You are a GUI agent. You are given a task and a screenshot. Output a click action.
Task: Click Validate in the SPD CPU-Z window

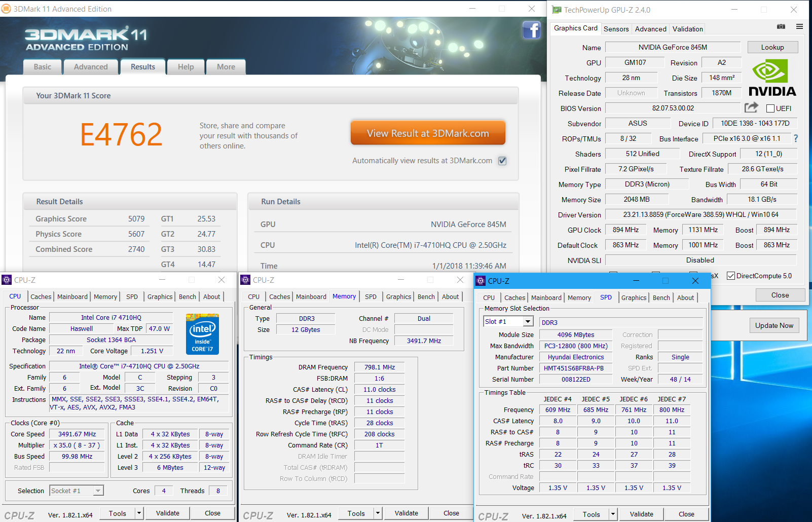(x=642, y=514)
